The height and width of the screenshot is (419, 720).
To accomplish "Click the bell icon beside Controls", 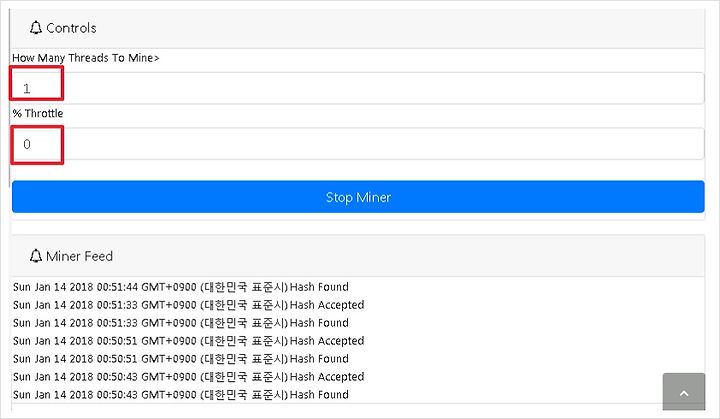I will click(36, 28).
